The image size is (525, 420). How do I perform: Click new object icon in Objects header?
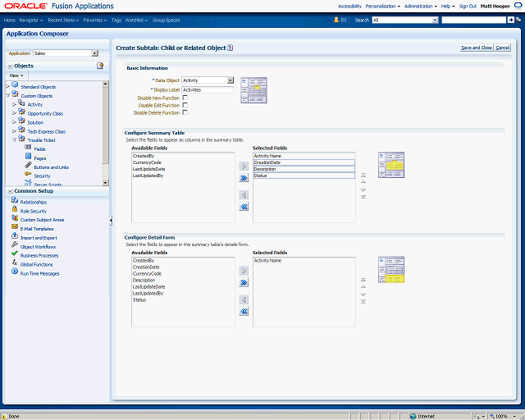tap(100, 66)
